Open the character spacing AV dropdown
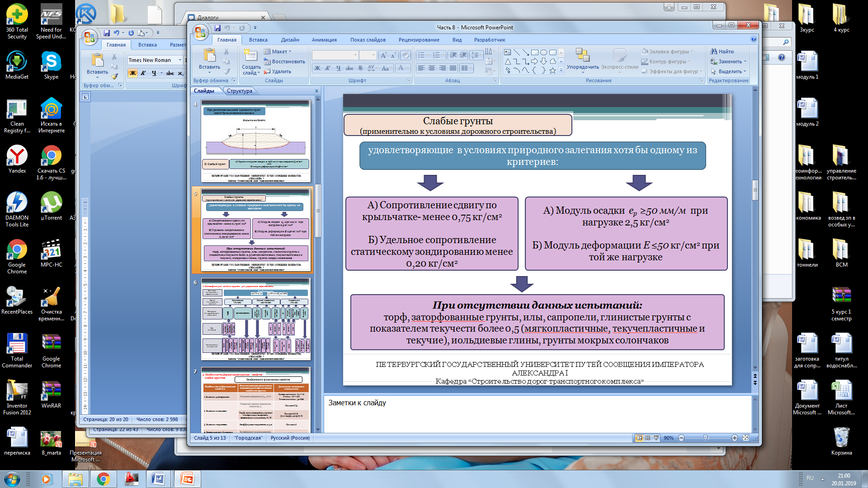Image resolution: width=868 pixels, height=488 pixels. coord(372,68)
